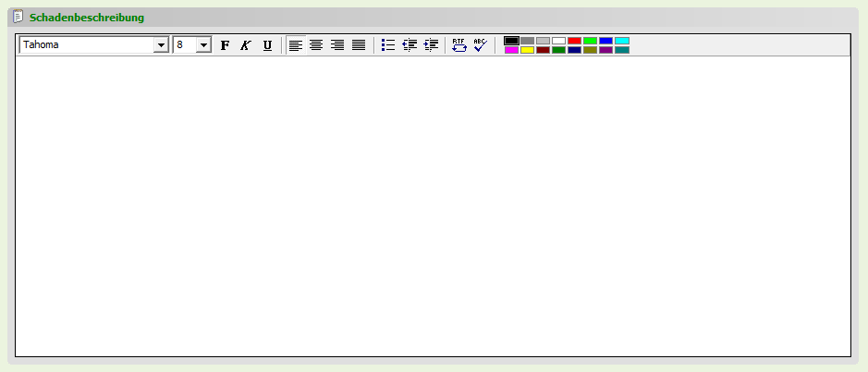Open the font size dropdown arrow
This screenshot has width=868, height=372.
coord(203,45)
